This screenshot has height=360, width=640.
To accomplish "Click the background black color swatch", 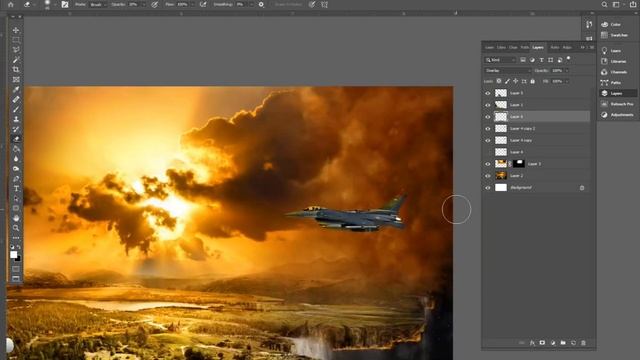I will 18,259.
